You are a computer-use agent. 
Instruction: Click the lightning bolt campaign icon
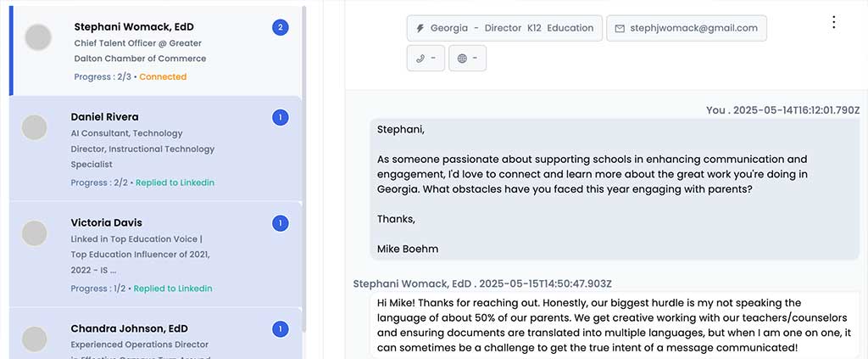tap(420, 28)
